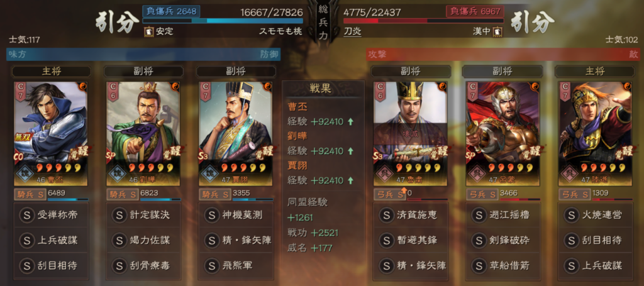Open 陸遜 enemy commander card

[x=596, y=133]
